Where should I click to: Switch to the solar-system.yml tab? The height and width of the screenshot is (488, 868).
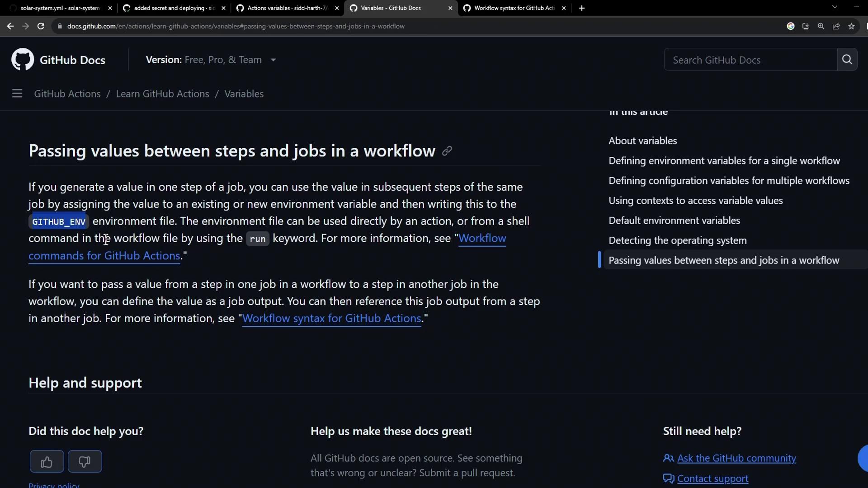[60, 8]
